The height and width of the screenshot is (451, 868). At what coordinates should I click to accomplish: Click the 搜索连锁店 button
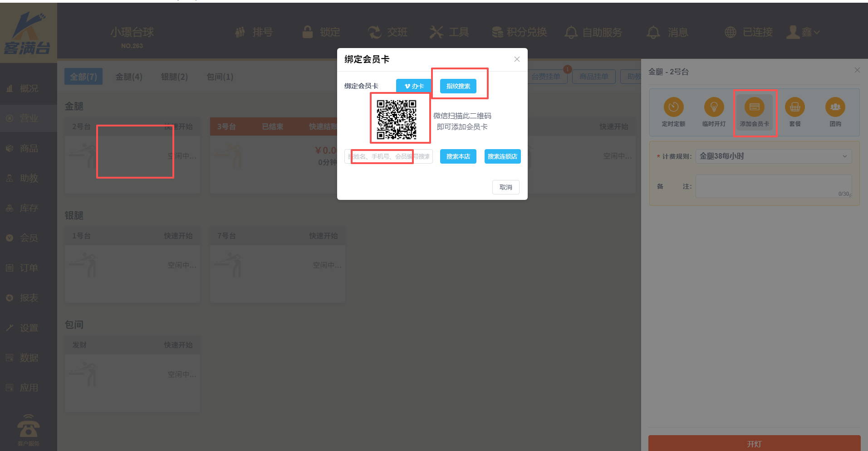(502, 156)
